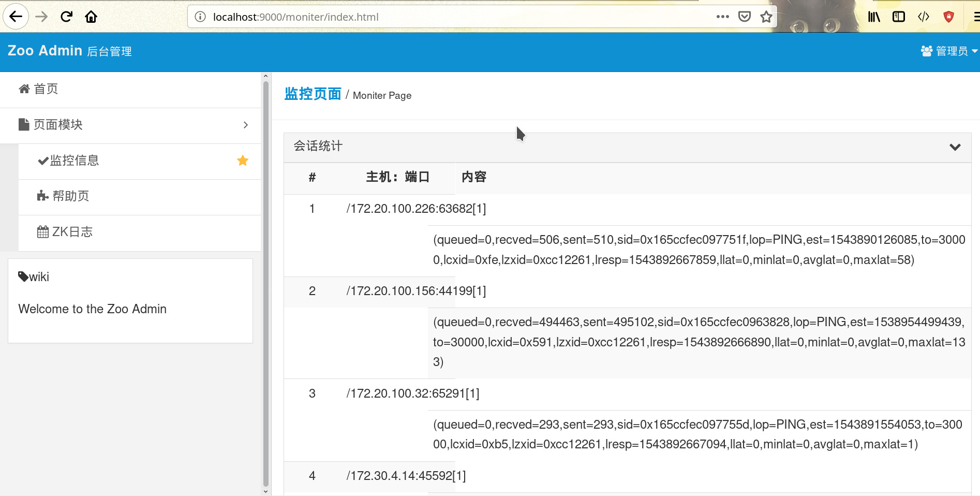Open the developer tools code icon

click(924, 17)
